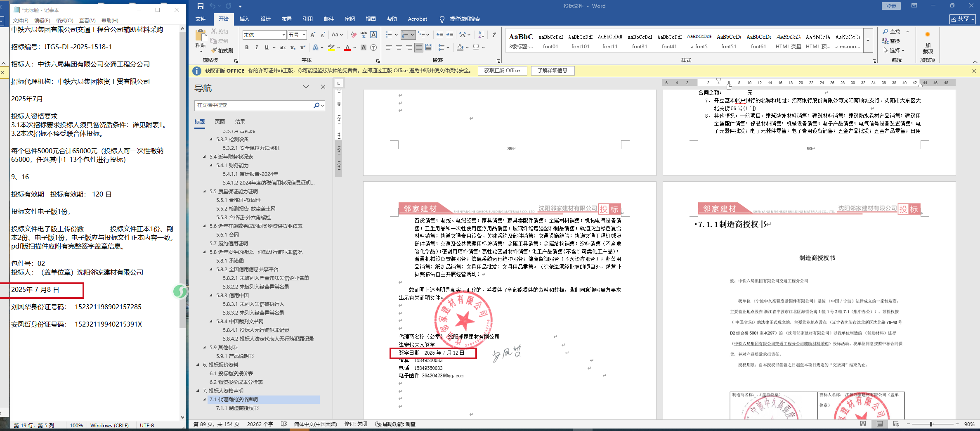Apply the red font color swatch
Image resolution: width=980 pixels, height=431 pixels.
pyautogui.click(x=347, y=47)
